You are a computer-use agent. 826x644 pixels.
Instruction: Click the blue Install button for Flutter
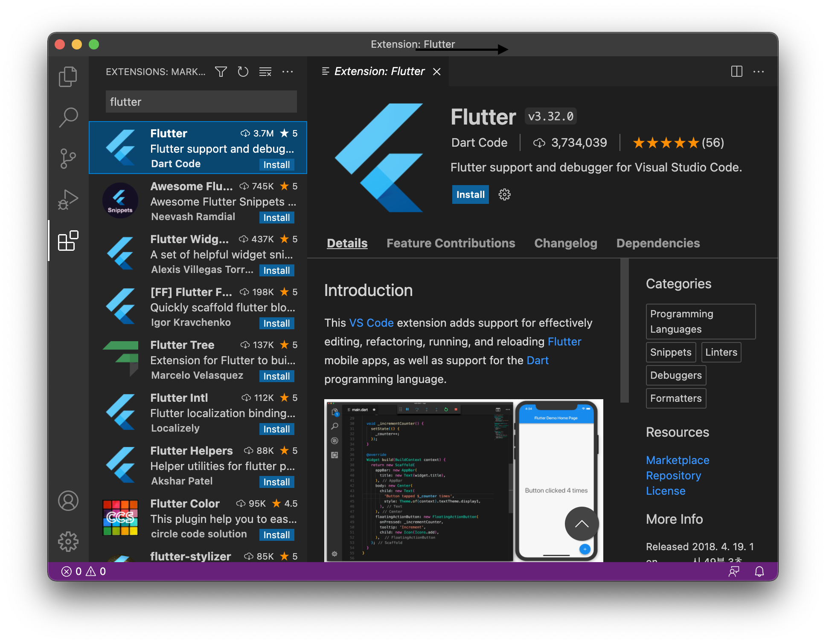[x=470, y=194]
